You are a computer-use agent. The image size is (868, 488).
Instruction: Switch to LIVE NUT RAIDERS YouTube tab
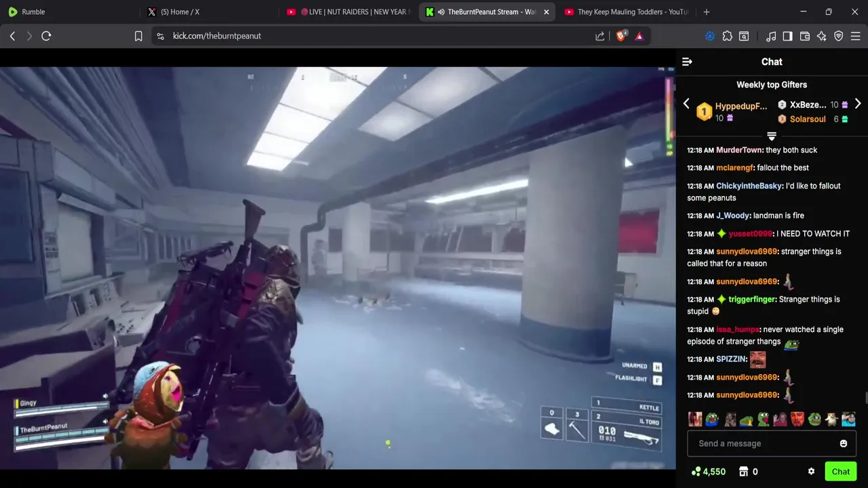pos(347,12)
